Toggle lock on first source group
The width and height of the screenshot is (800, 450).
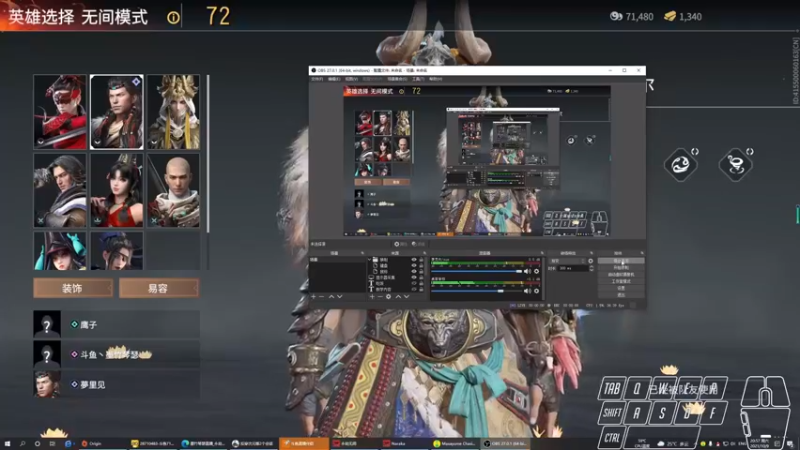(421, 260)
